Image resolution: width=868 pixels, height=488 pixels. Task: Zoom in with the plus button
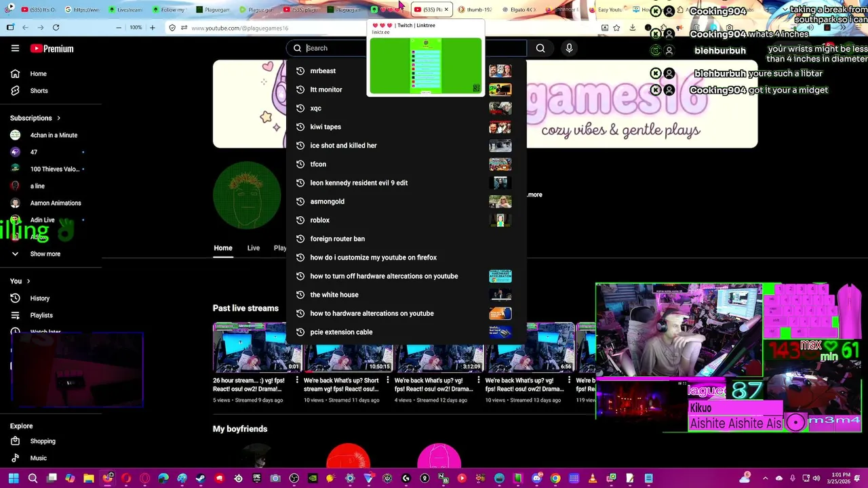(x=153, y=28)
